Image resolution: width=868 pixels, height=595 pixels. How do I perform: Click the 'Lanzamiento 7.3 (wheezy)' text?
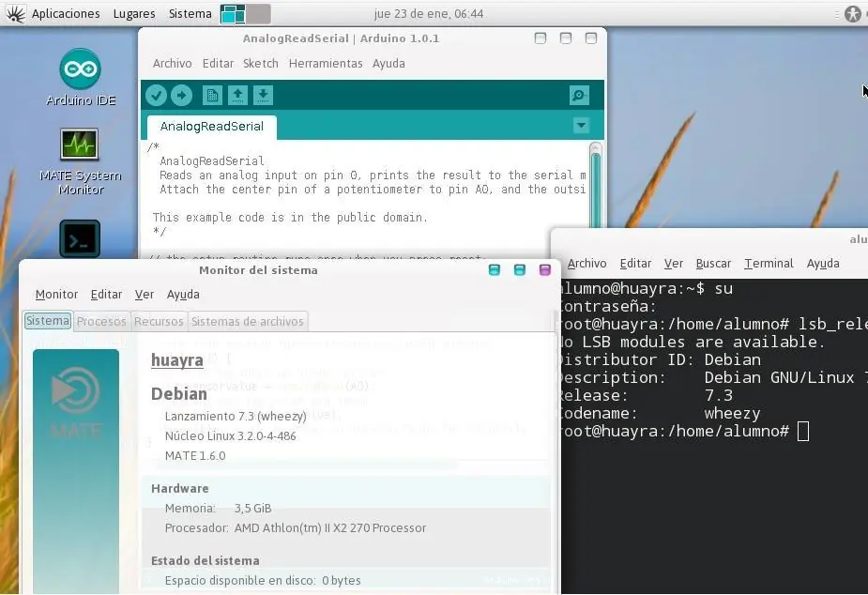tap(236, 417)
